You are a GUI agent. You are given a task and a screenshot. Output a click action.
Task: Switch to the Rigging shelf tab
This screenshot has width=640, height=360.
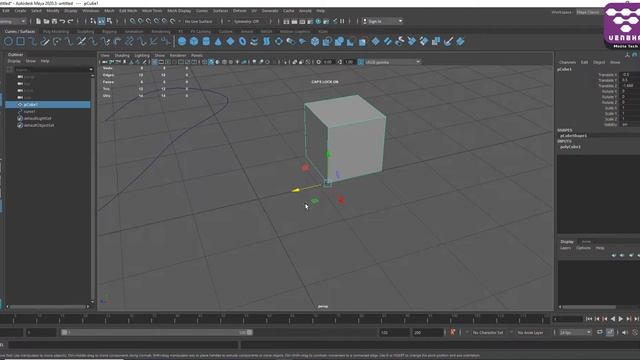tap(109, 31)
